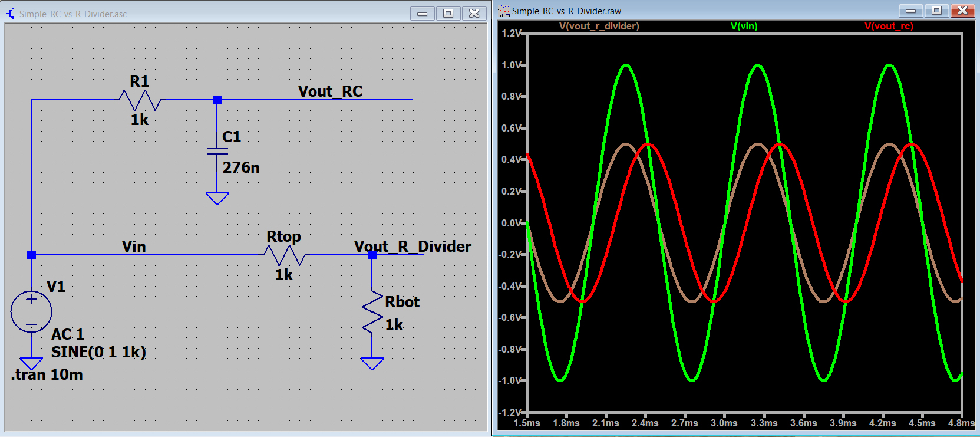Click the V(vout_r_divider) trace label
This screenshot has height=437, width=980.
tap(599, 26)
